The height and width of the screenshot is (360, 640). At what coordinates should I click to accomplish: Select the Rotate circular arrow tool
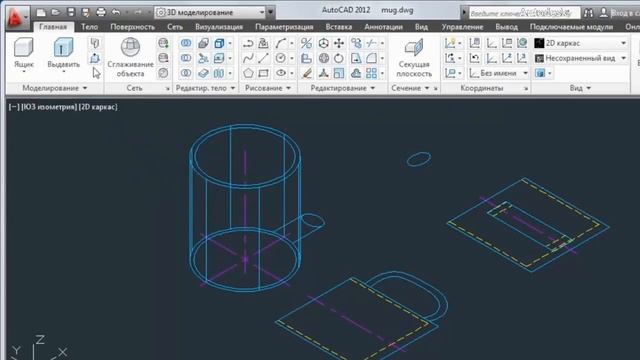(339, 58)
